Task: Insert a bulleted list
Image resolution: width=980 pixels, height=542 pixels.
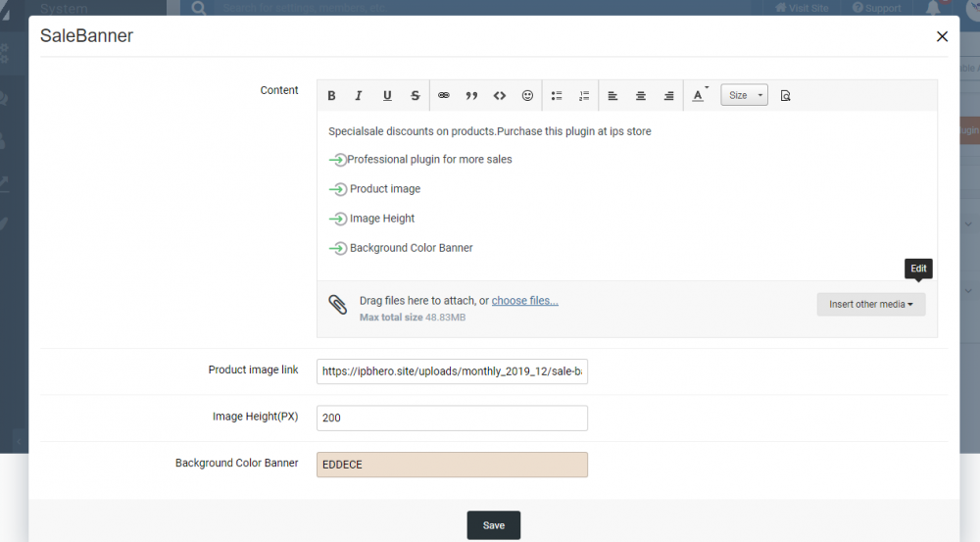Action: (x=557, y=96)
